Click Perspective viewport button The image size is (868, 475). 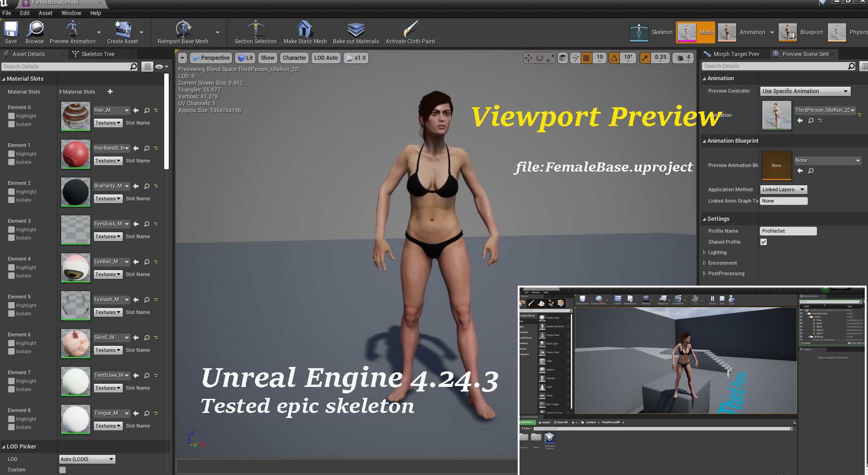[x=211, y=58]
